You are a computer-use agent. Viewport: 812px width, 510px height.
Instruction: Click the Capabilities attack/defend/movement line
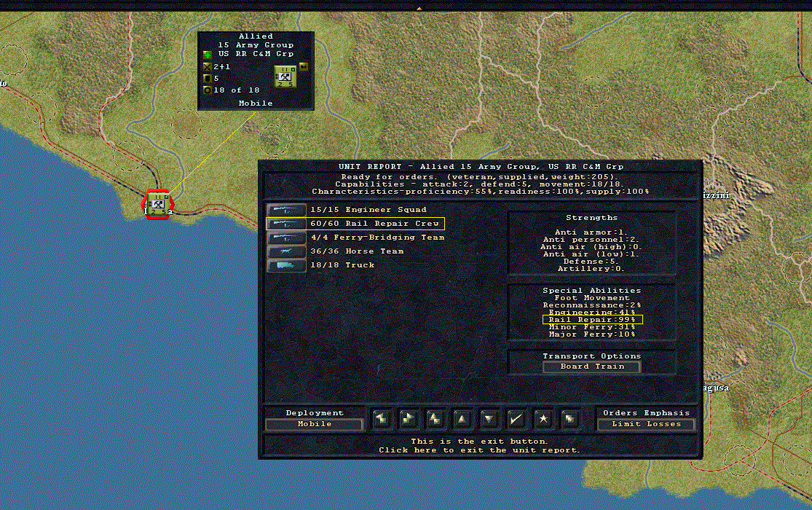[479, 184]
